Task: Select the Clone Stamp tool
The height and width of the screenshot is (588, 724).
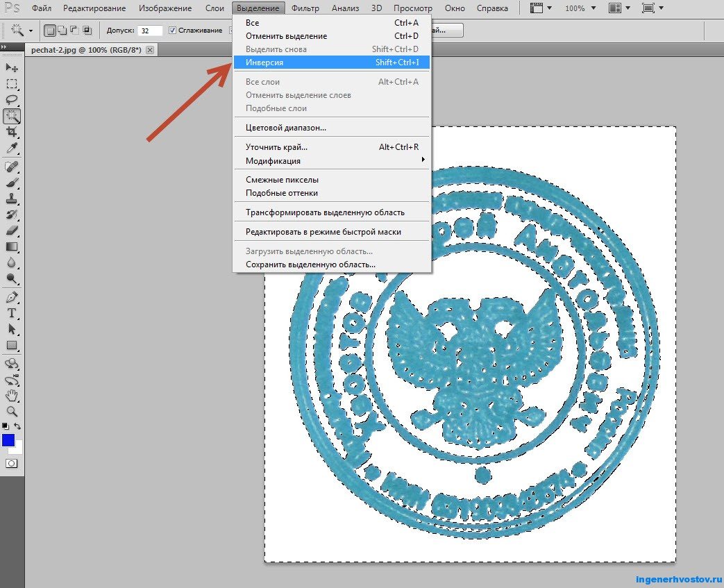Action: (x=12, y=199)
